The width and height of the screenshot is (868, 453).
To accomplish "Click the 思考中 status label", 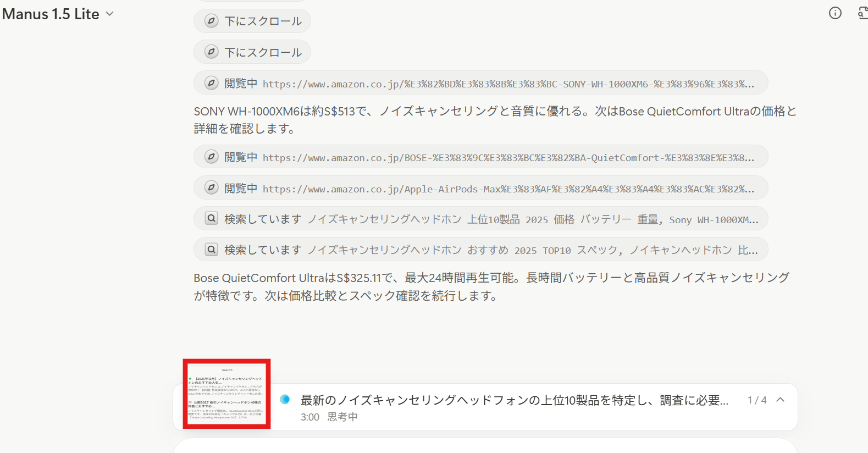I will click(x=342, y=417).
